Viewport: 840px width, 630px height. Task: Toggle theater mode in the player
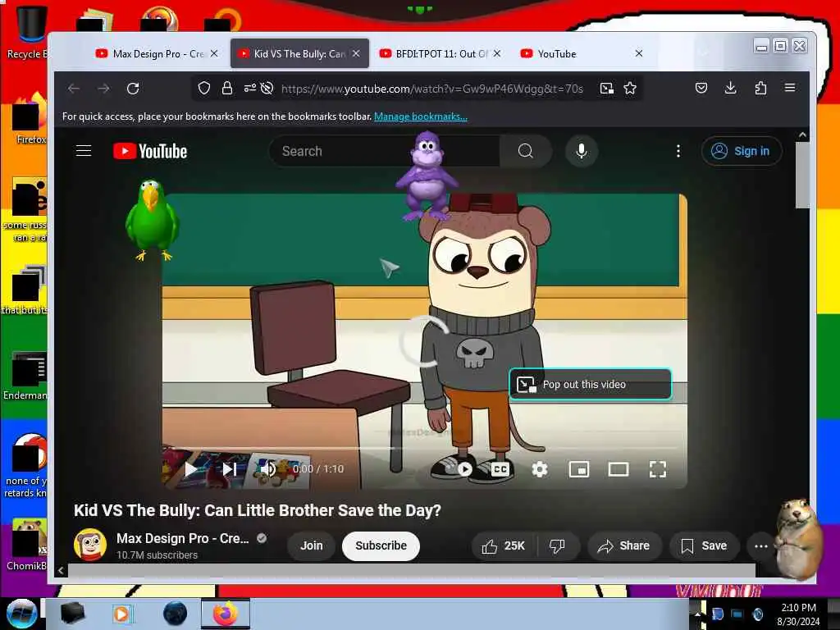(619, 469)
